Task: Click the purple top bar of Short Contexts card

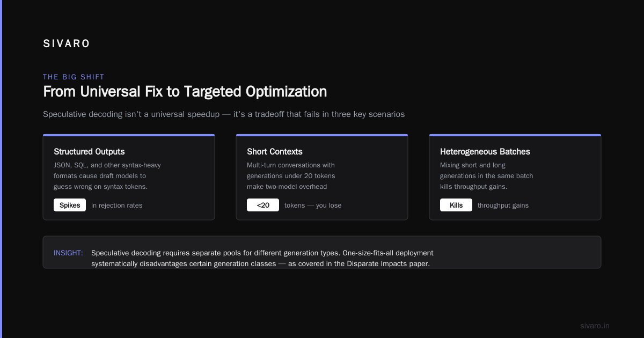Action: [322, 135]
